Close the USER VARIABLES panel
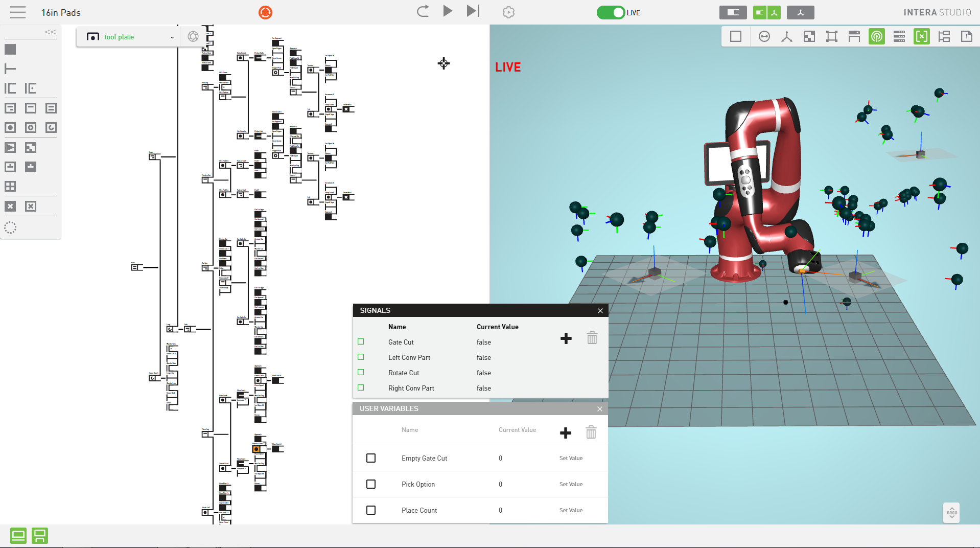 (x=600, y=409)
